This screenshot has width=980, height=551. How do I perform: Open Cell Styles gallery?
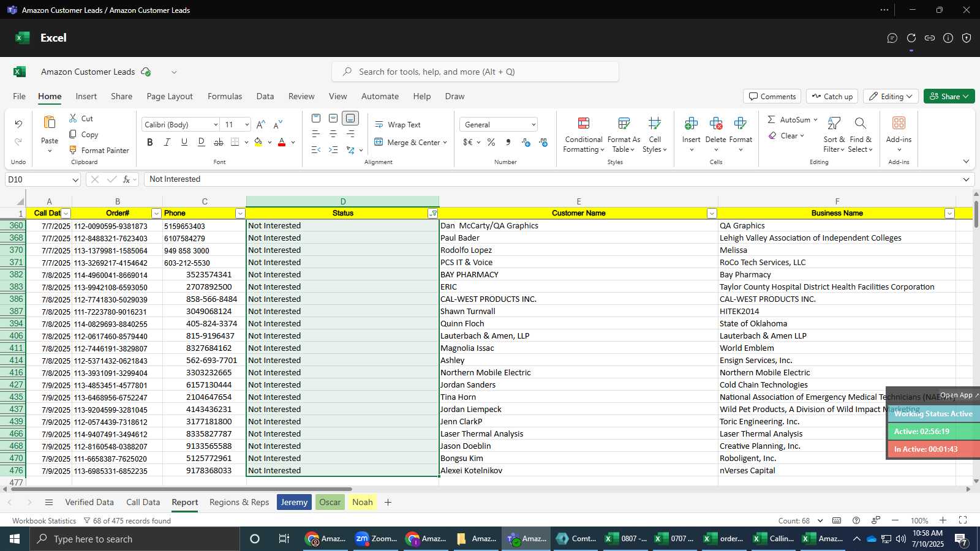[x=655, y=135]
